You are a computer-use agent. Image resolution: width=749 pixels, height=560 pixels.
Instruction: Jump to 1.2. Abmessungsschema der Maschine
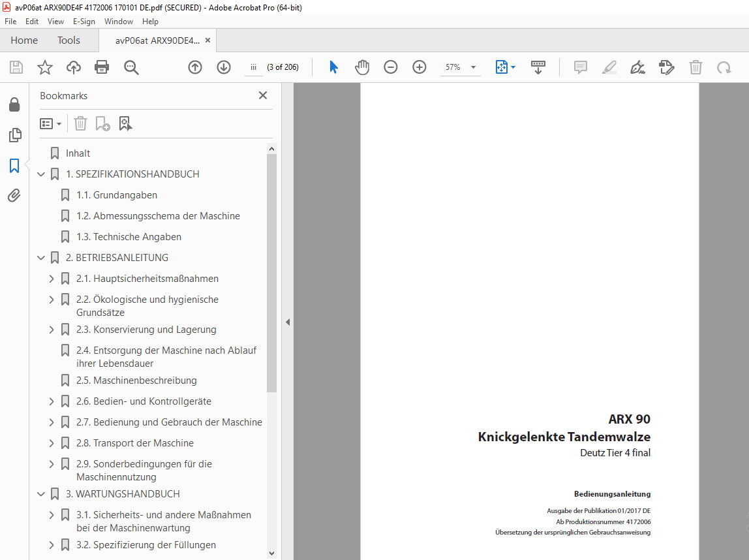pos(158,216)
